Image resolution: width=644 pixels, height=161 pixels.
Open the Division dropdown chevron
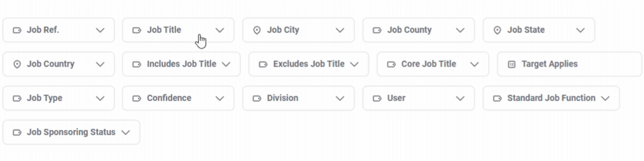click(340, 98)
